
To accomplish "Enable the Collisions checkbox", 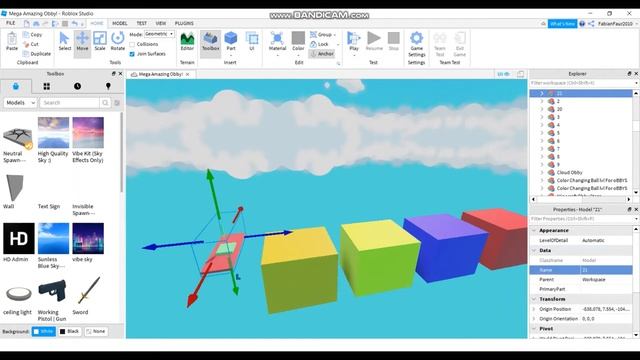I will point(132,44).
